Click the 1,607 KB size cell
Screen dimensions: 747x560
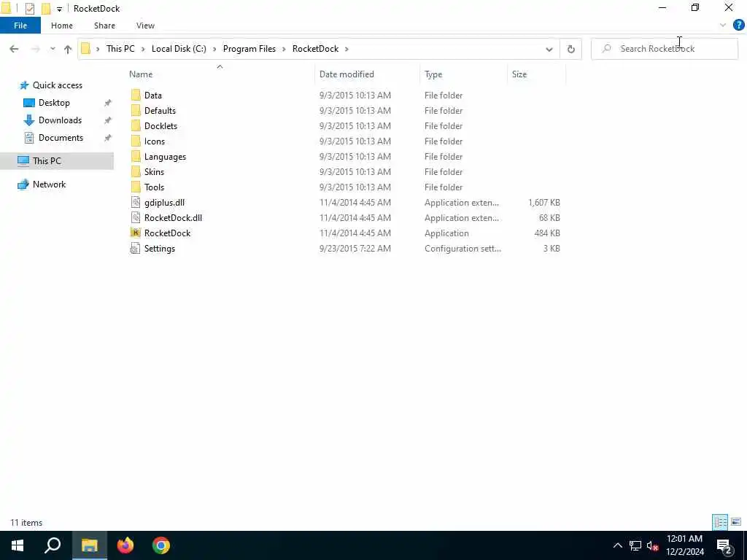[x=544, y=203]
